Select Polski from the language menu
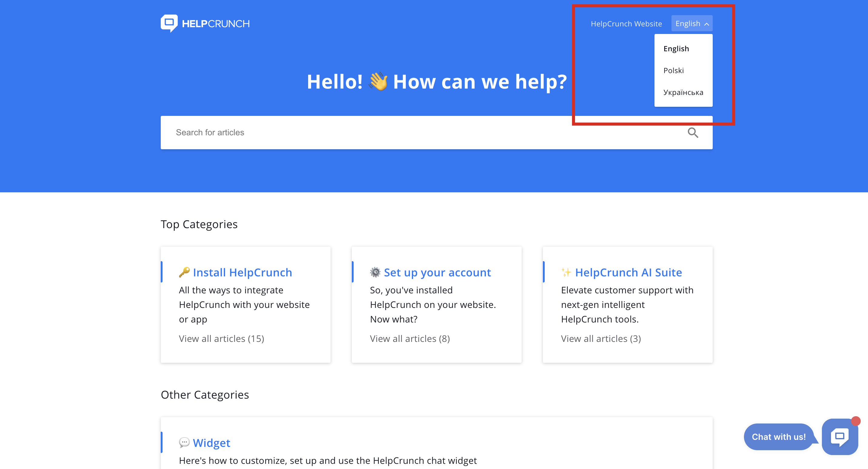 [x=673, y=71]
